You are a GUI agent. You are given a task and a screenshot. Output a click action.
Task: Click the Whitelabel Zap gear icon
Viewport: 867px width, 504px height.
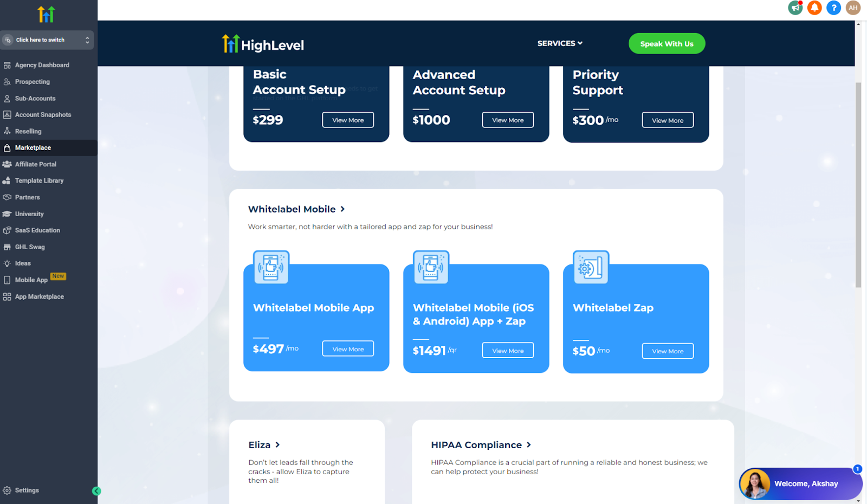[591, 267]
